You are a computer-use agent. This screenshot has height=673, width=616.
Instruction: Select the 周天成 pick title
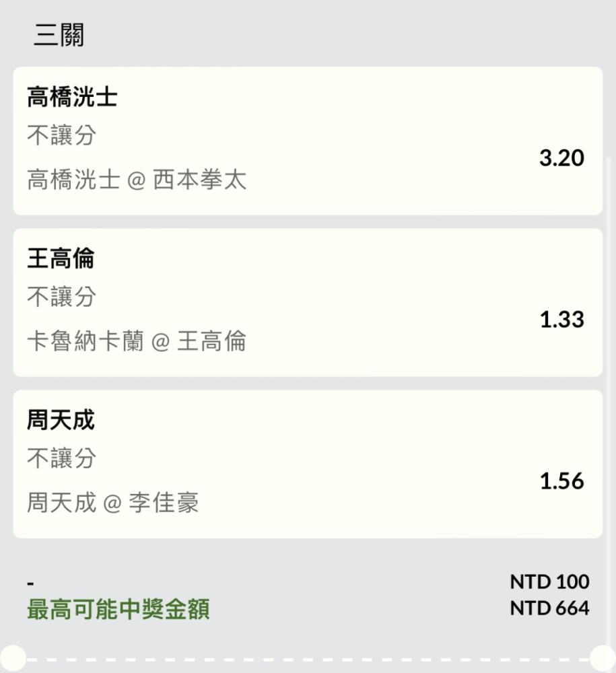pyautogui.click(x=61, y=421)
